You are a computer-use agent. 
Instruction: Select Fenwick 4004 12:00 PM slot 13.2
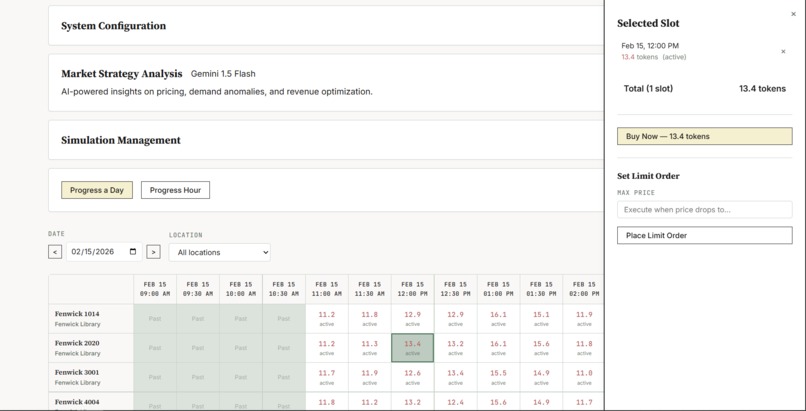coord(412,402)
